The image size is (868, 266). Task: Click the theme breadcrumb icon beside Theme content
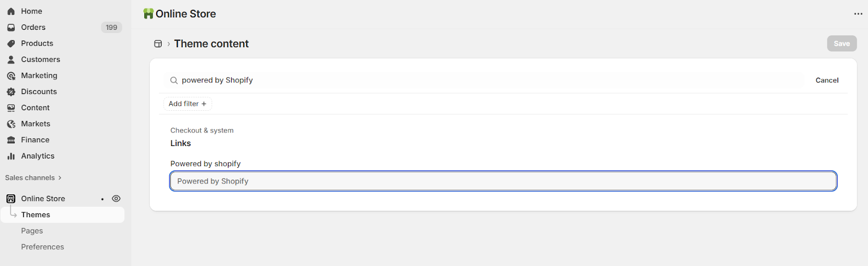point(158,44)
